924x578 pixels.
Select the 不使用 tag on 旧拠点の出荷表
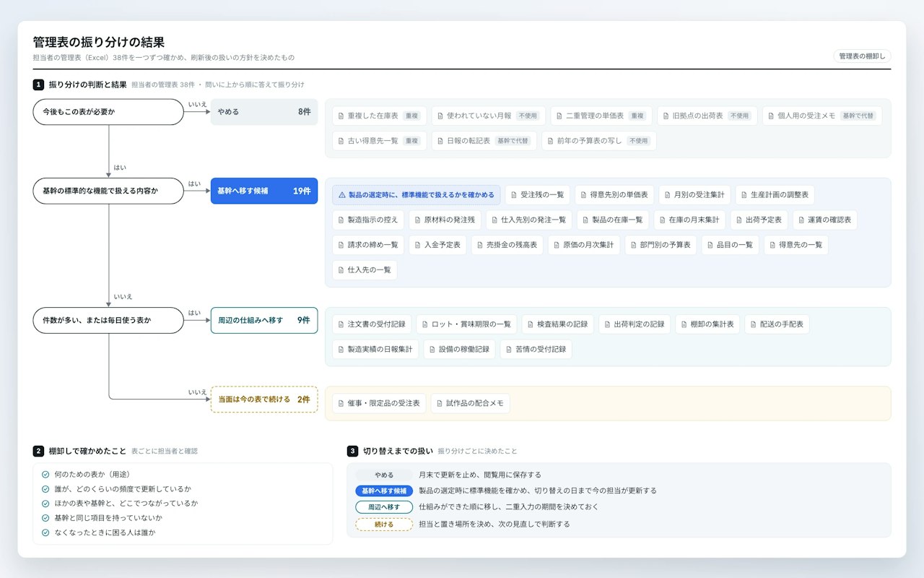click(x=739, y=116)
